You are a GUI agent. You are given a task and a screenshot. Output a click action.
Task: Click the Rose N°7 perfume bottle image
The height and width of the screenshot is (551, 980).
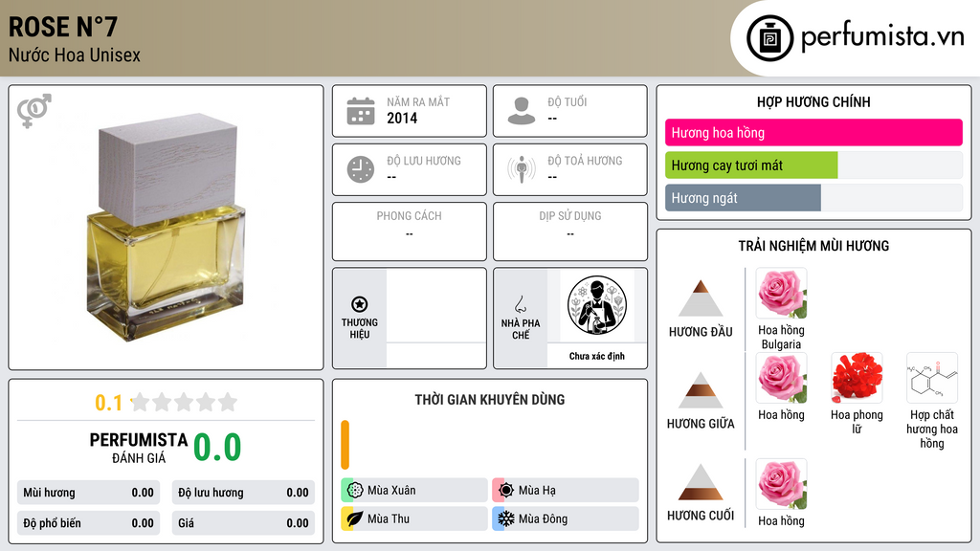click(x=166, y=228)
